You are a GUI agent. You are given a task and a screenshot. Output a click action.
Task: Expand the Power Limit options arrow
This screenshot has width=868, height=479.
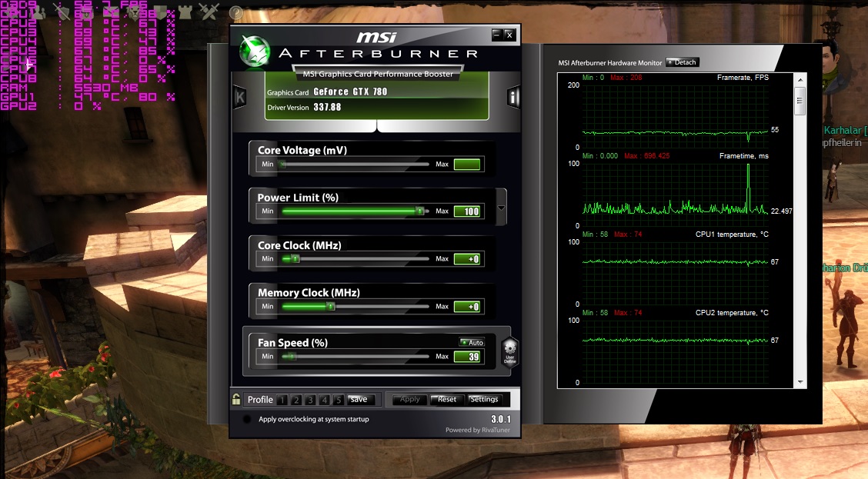coord(501,208)
